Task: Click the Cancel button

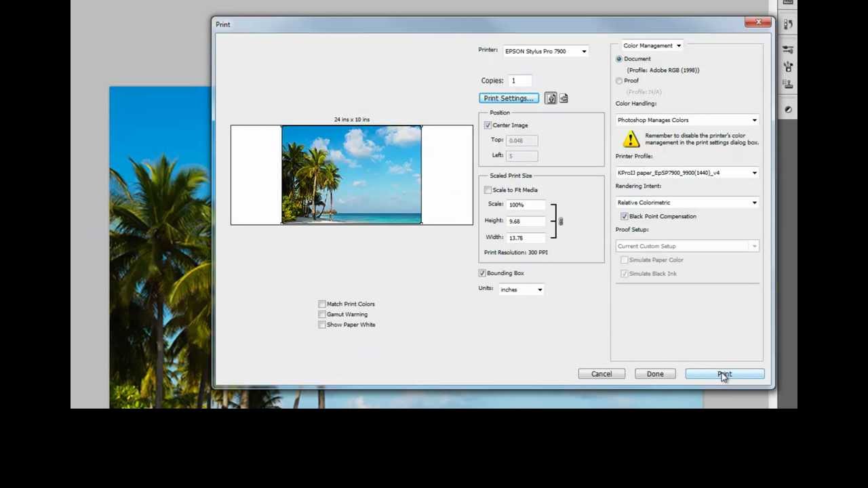Action: 601,374
